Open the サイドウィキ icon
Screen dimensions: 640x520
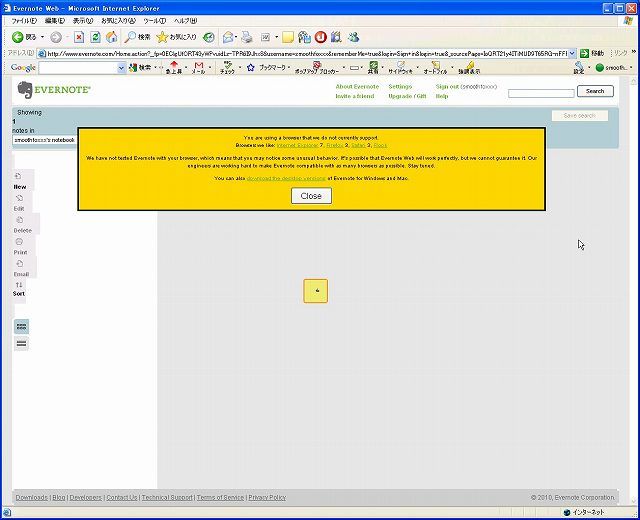click(x=400, y=68)
